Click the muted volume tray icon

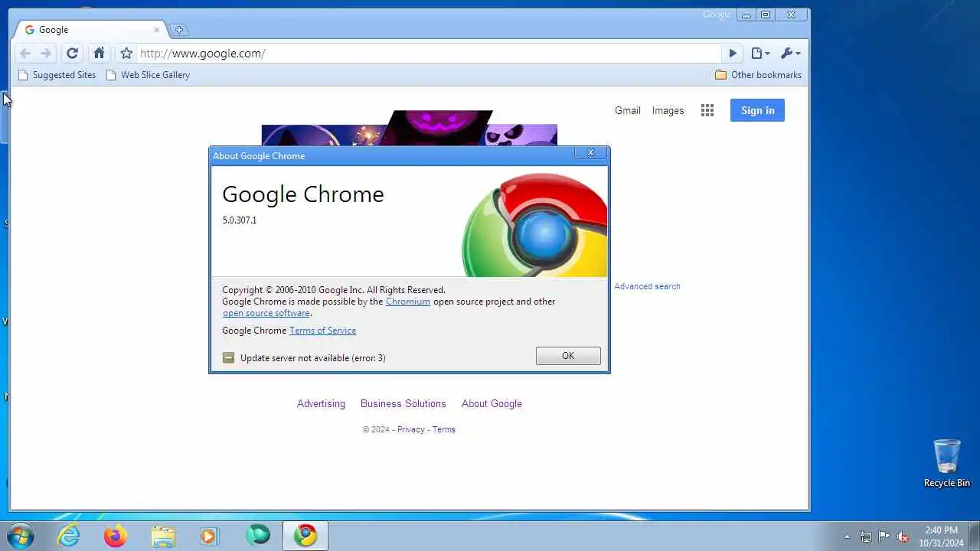click(903, 536)
